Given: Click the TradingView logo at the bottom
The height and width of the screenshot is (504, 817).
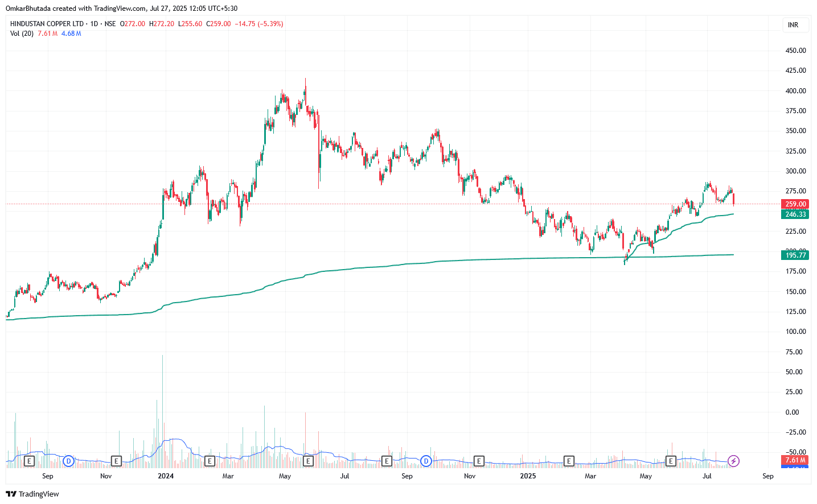Looking at the screenshot, I should pyautogui.click(x=32, y=494).
